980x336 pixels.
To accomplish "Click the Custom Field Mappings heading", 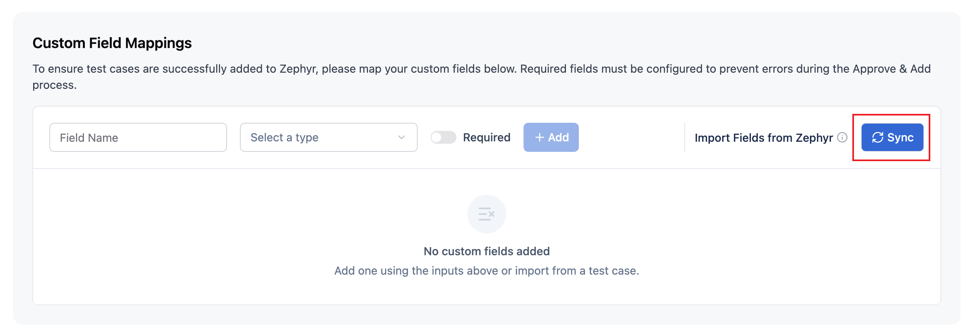I will tap(112, 43).
